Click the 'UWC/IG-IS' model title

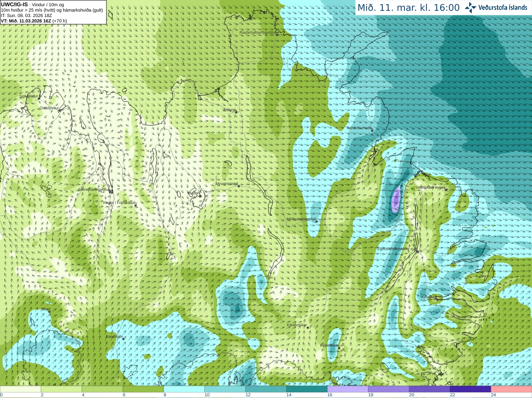click(x=14, y=4)
